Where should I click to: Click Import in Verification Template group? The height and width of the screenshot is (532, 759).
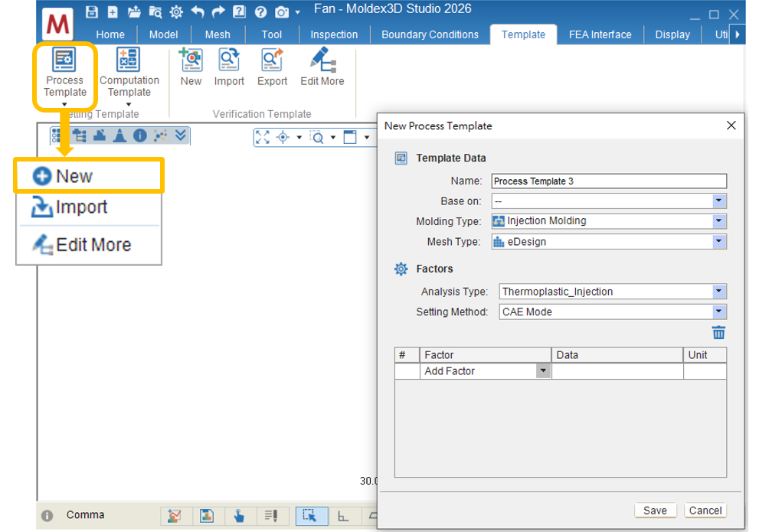[229, 67]
